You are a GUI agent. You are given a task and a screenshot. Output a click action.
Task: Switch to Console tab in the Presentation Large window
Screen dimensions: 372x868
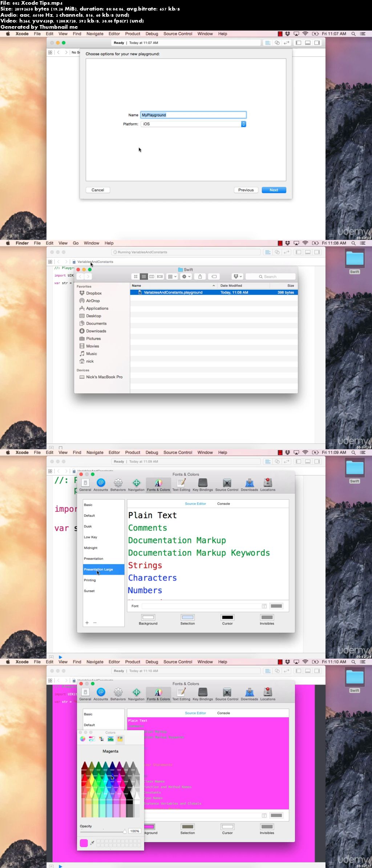coord(223,504)
